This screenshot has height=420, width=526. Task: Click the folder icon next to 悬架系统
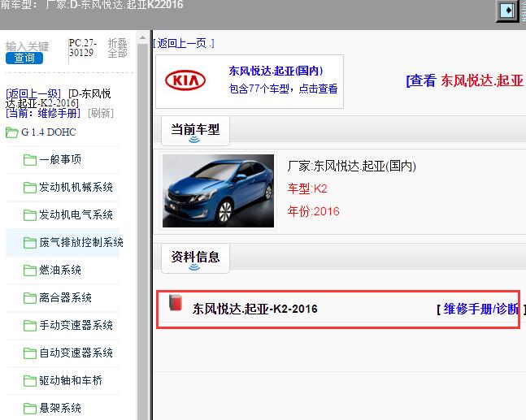click(30, 409)
